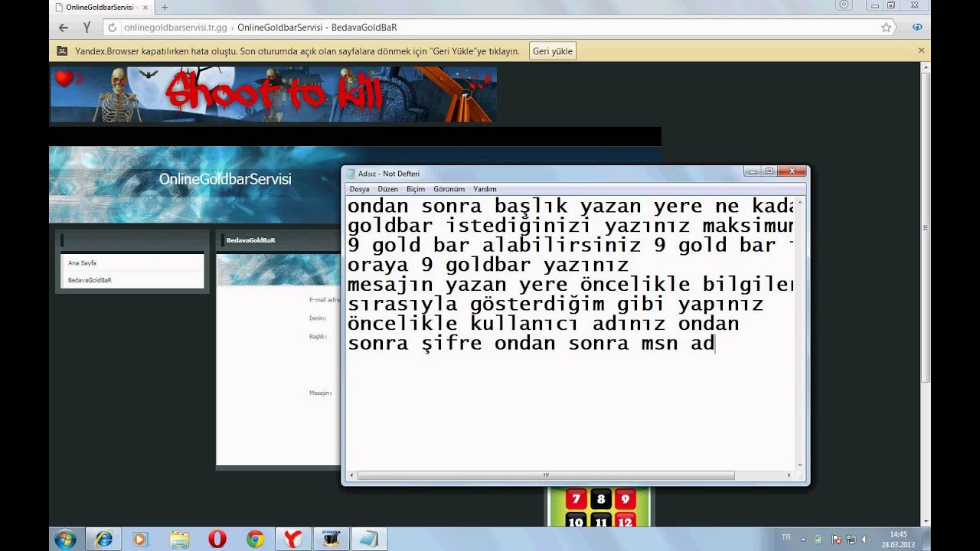The image size is (980, 551).
Task: Reload page using the refresh icon
Action: [x=112, y=28]
